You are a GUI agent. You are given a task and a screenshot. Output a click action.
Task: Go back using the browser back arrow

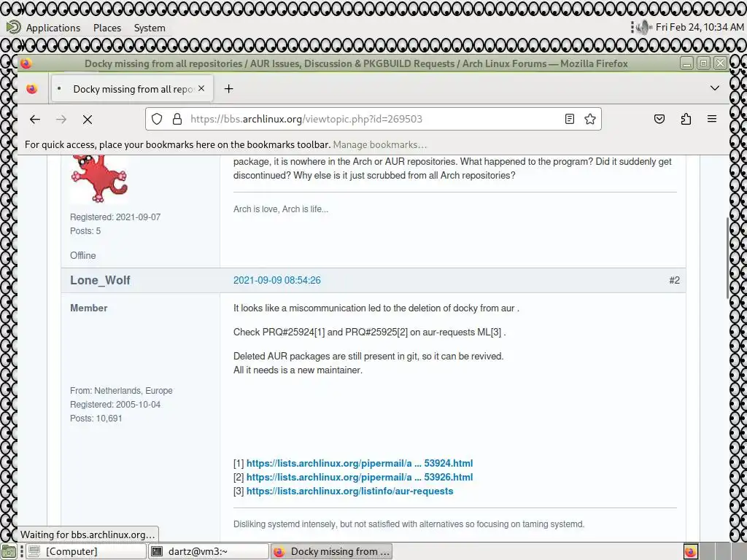click(x=35, y=119)
